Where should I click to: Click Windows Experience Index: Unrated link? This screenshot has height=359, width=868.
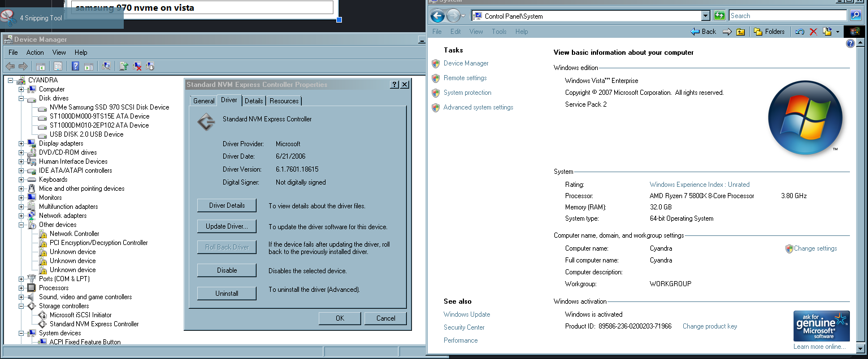(700, 185)
